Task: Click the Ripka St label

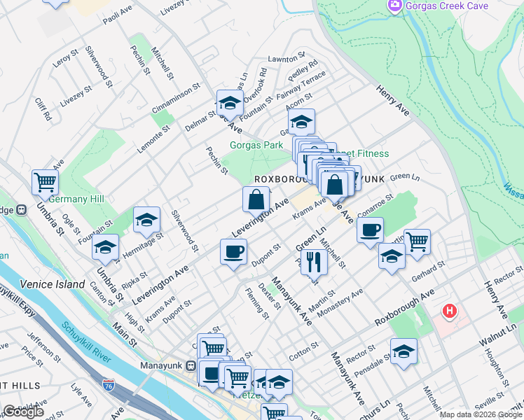Action: pos(135,281)
